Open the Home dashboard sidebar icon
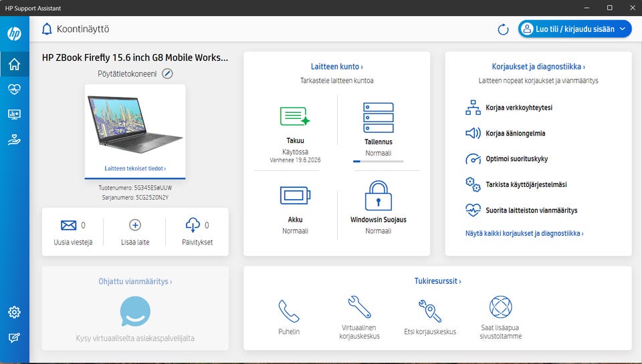 click(x=14, y=64)
